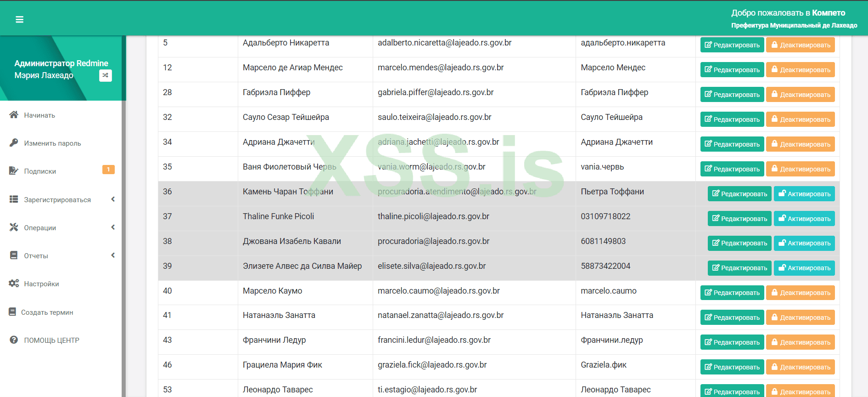Edit user Ваня Фиолетовый Червь
The width and height of the screenshot is (868, 397).
click(x=732, y=169)
